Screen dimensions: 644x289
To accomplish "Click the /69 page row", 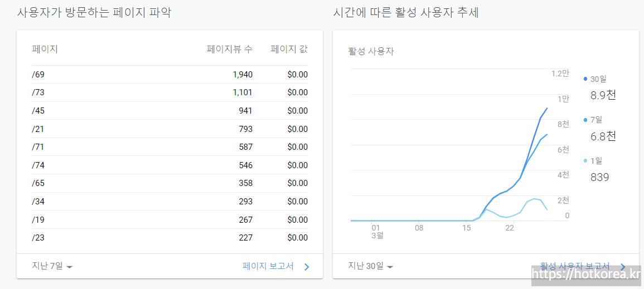I will [x=170, y=75].
